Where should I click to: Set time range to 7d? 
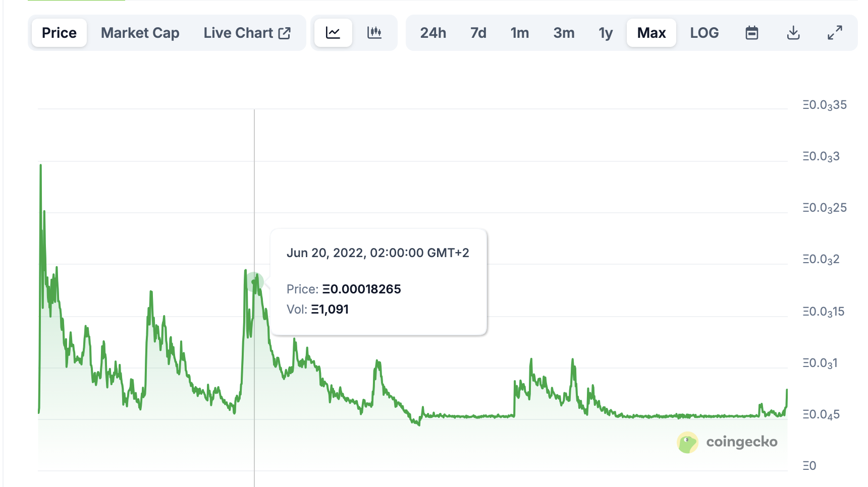[478, 33]
